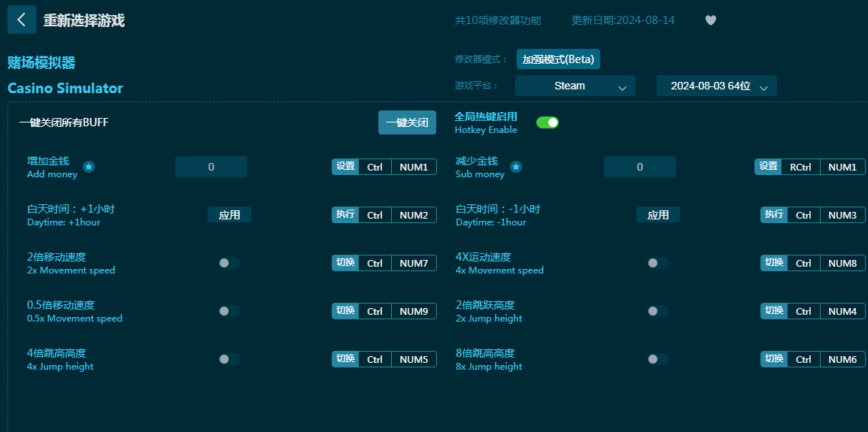Viewport: 868px width, 432px height.
Task: Click the 加强模式(Beta) mode button
Action: [558, 59]
